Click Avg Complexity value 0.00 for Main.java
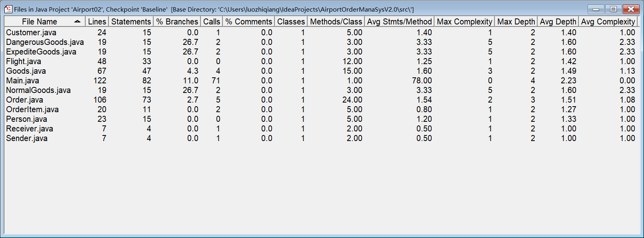Image resolution: width=644 pixels, height=238 pixels. [x=627, y=81]
